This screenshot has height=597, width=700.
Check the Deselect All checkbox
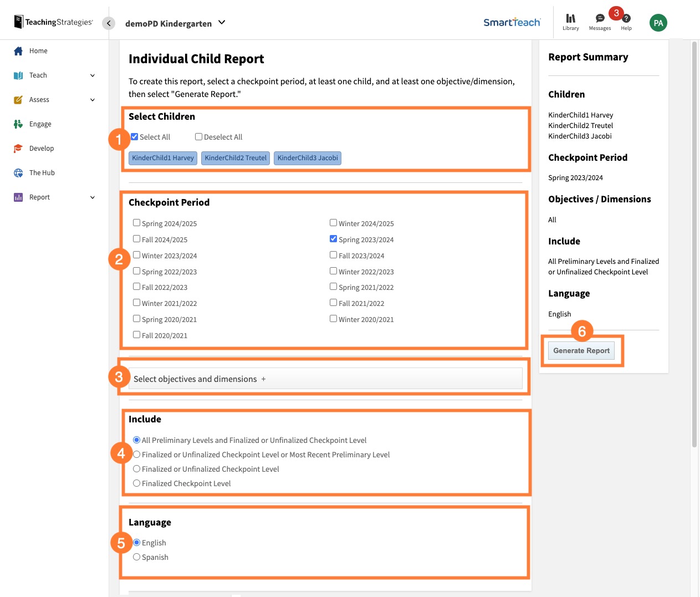click(x=198, y=137)
